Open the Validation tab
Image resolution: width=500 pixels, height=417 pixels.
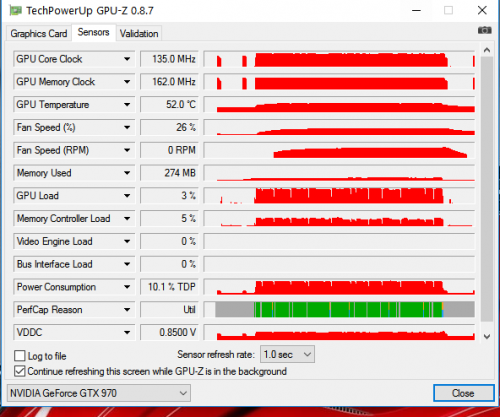click(139, 34)
